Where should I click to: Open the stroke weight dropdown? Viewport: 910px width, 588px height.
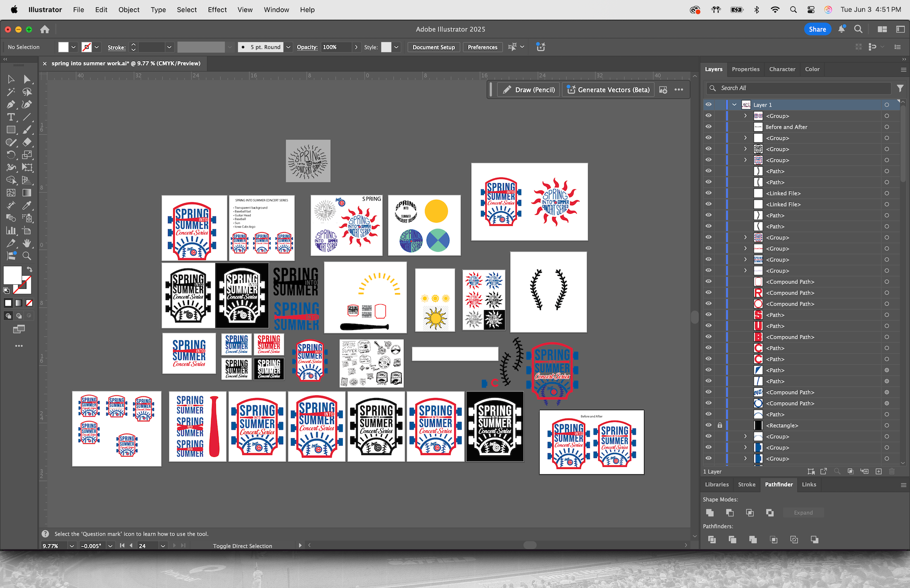point(169,47)
